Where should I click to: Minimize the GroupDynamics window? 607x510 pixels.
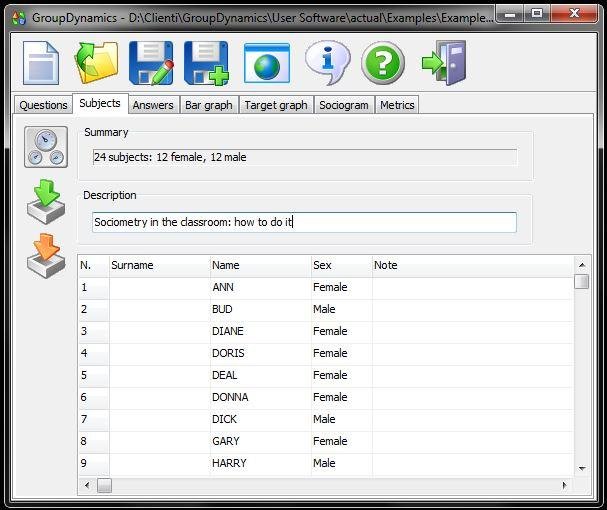click(x=510, y=14)
